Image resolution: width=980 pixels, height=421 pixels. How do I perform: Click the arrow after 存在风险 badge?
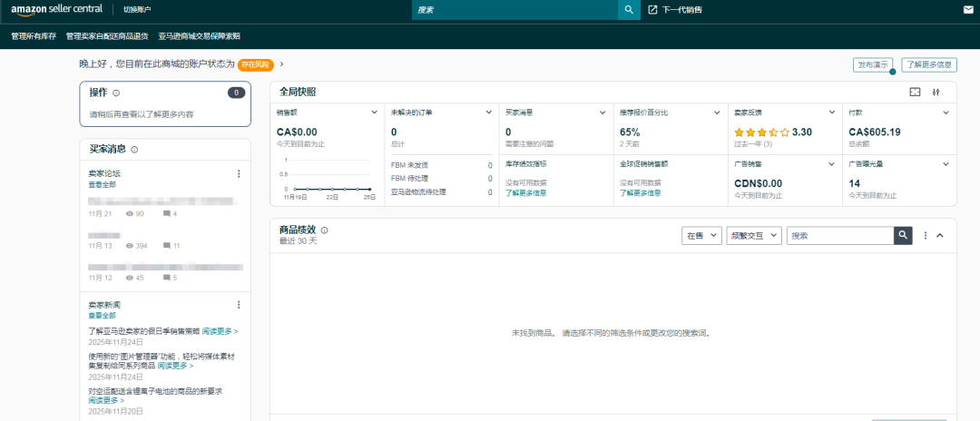pyautogui.click(x=282, y=64)
